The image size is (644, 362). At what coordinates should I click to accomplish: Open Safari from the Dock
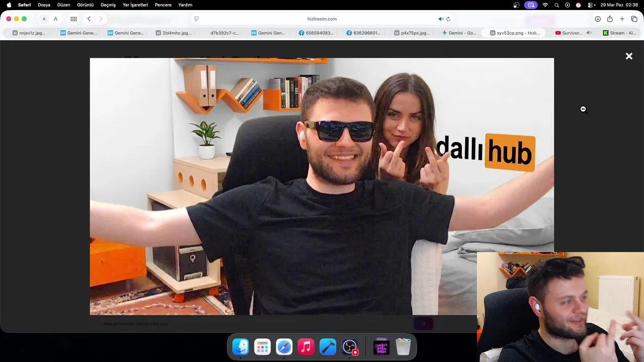[x=284, y=346]
